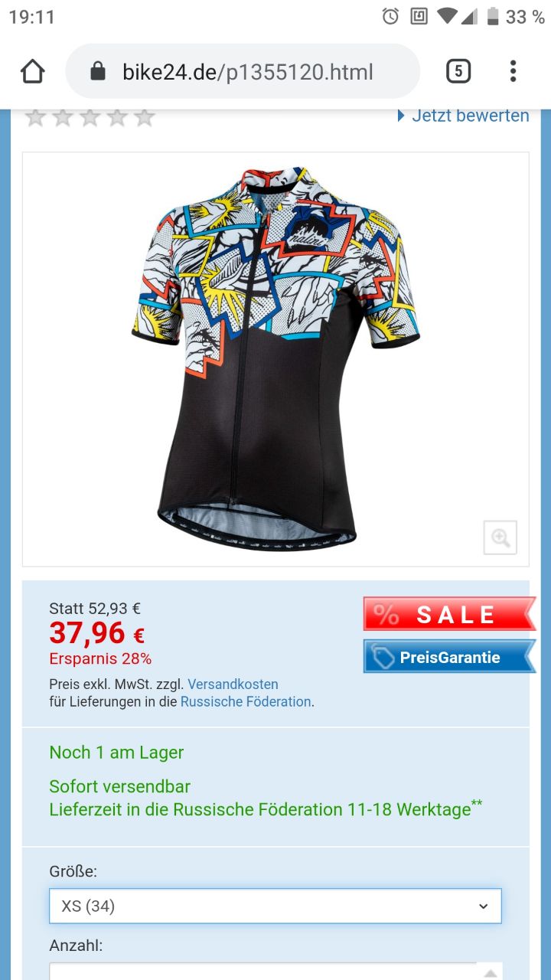Click the Anzahl stepper up arrow
This screenshot has width=551, height=980.
click(490, 972)
